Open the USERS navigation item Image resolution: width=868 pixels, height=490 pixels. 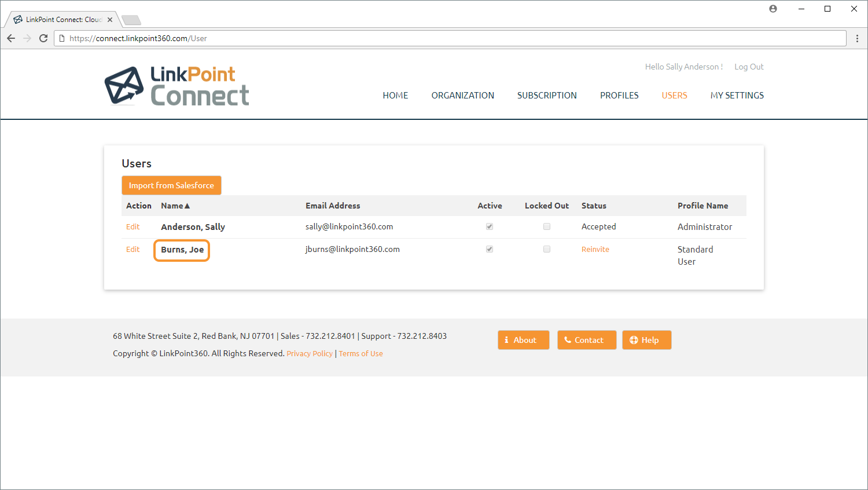pos(675,96)
